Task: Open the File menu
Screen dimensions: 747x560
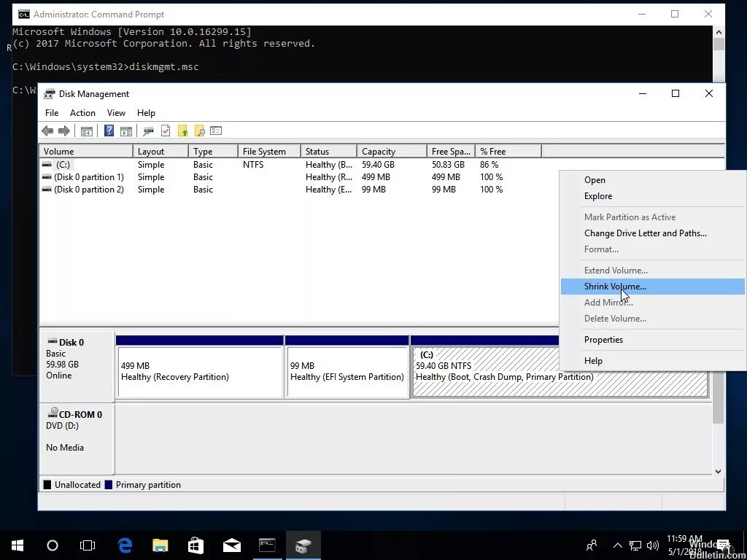Action: point(52,113)
